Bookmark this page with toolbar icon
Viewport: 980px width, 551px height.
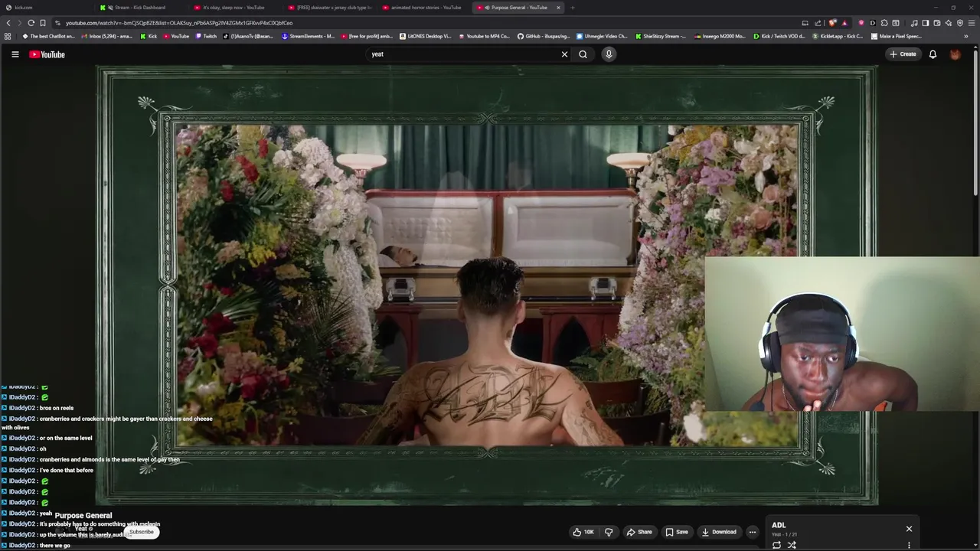[42, 23]
